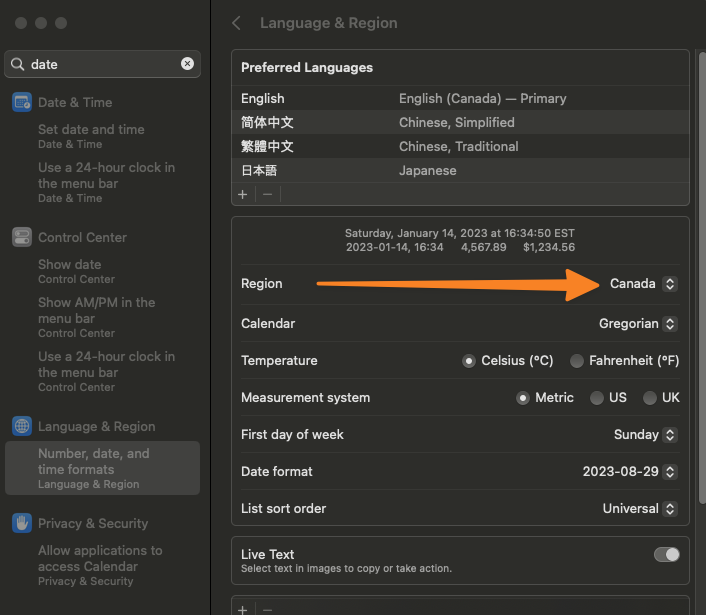This screenshot has height=615, width=706.
Task: Go back with the left chevron arrow
Action: 236,23
